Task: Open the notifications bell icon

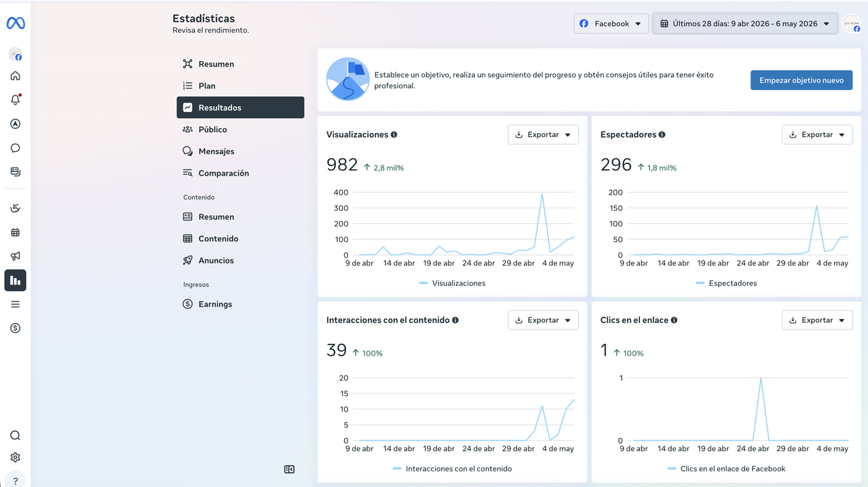Action: click(15, 100)
